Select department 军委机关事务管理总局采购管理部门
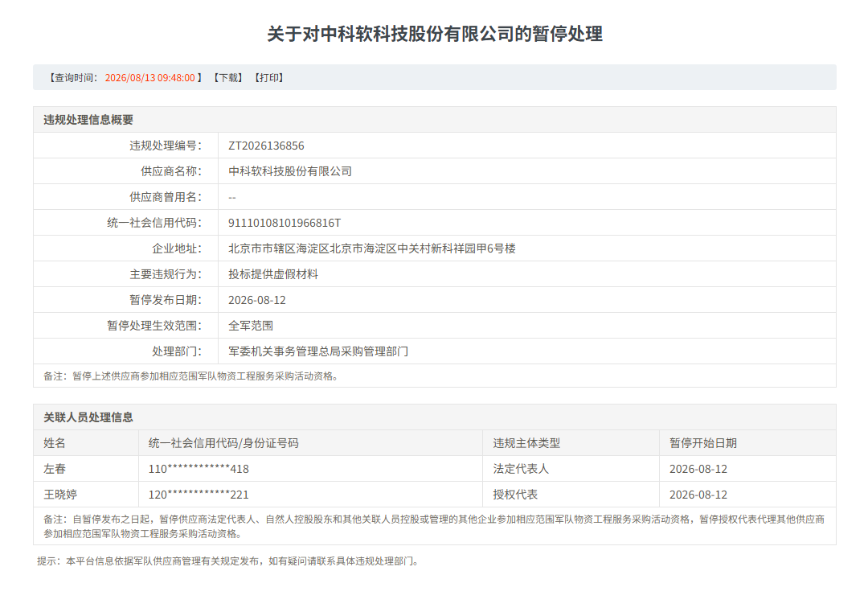The image size is (868, 612). tap(318, 351)
